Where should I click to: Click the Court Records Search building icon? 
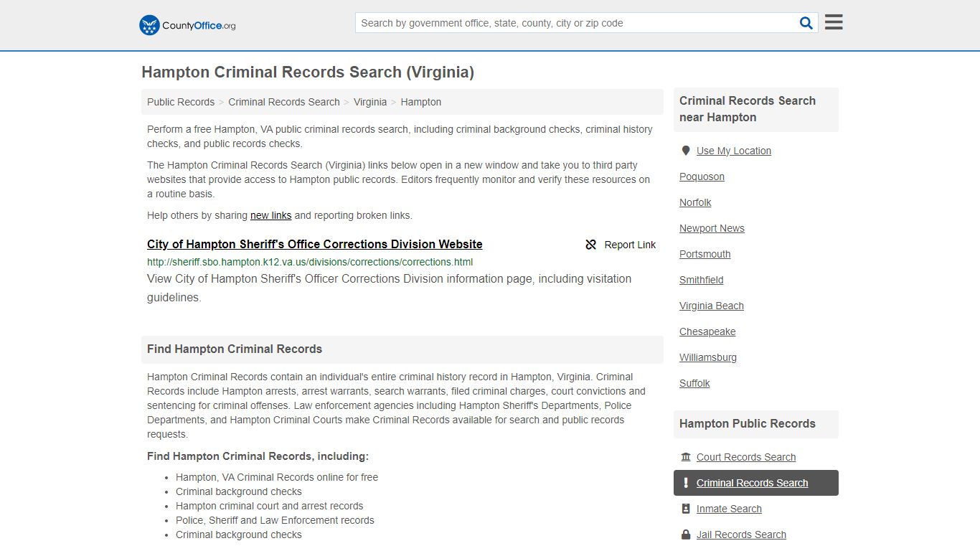click(x=686, y=457)
